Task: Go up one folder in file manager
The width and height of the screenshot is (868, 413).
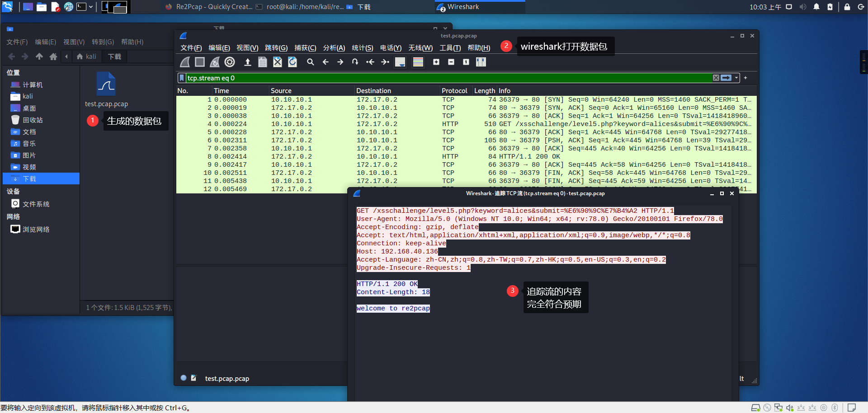Action: click(x=39, y=56)
